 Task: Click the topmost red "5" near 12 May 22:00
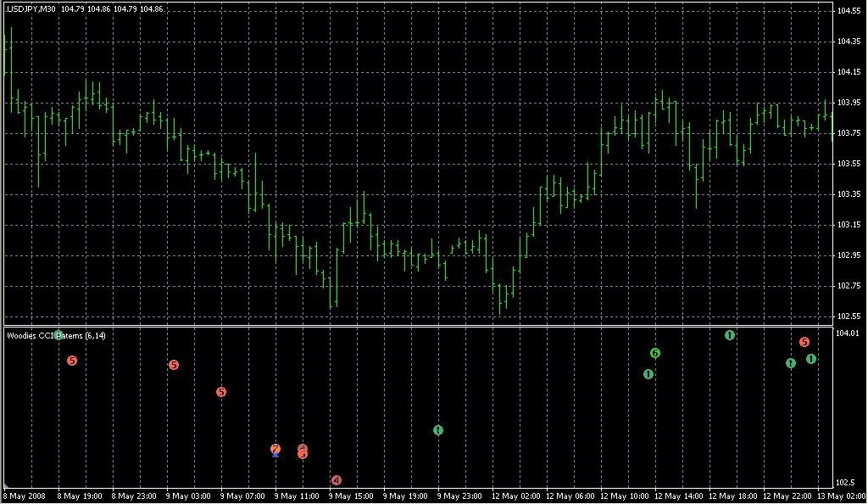pyautogui.click(x=804, y=342)
